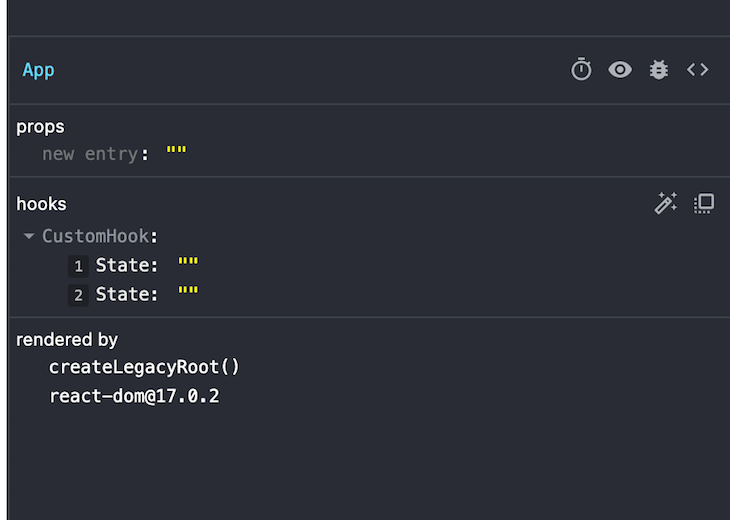This screenshot has width=730, height=520.
Task: Select the hook index badge 1
Action: click(78, 266)
